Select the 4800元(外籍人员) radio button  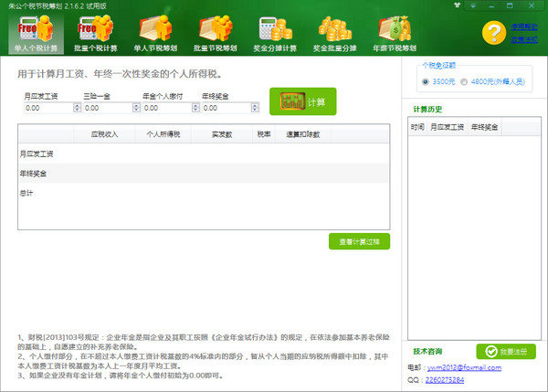click(x=464, y=82)
